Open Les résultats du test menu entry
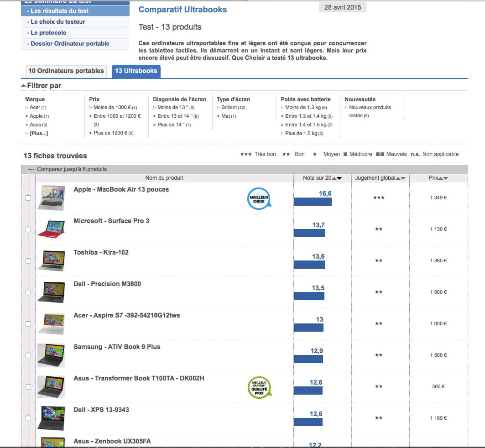The width and height of the screenshot is (485, 448). point(75,11)
